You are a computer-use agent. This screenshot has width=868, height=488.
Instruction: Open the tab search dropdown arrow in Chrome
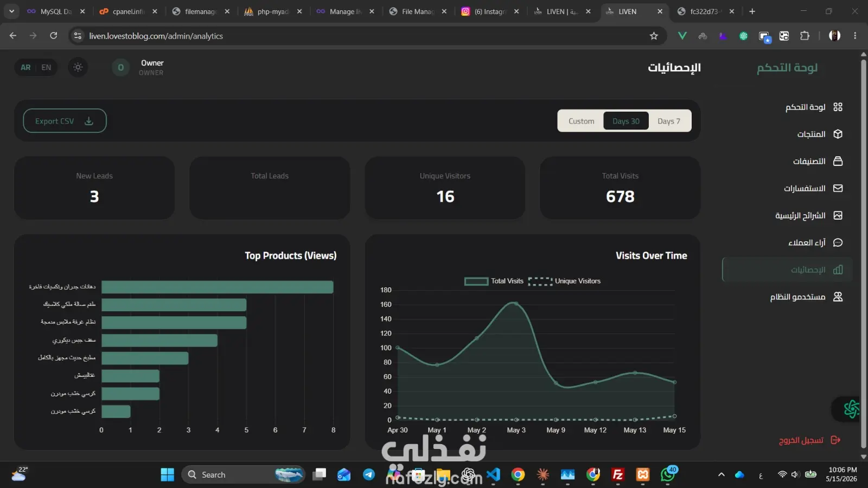pos(11,11)
